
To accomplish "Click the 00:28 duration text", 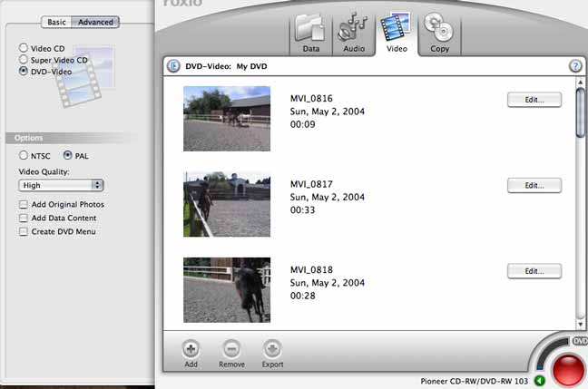I will (303, 296).
